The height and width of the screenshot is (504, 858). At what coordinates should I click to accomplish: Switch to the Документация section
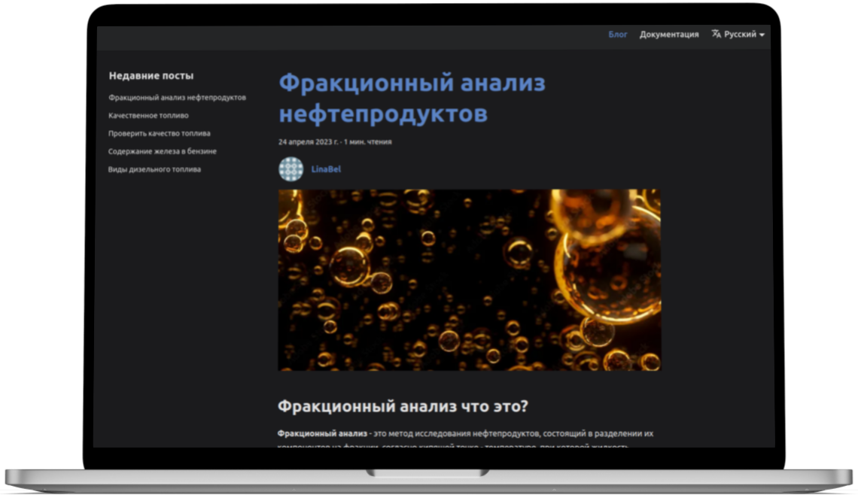coord(669,34)
